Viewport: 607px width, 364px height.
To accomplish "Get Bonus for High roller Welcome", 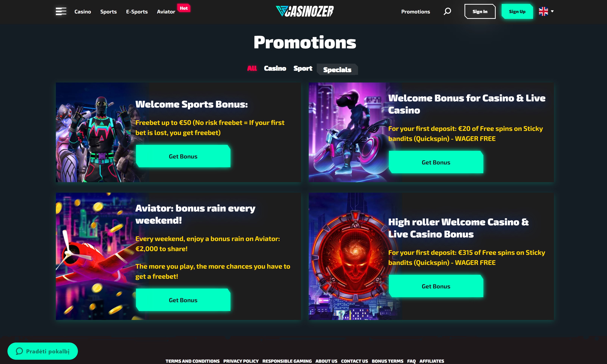I will [x=436, y=286].
